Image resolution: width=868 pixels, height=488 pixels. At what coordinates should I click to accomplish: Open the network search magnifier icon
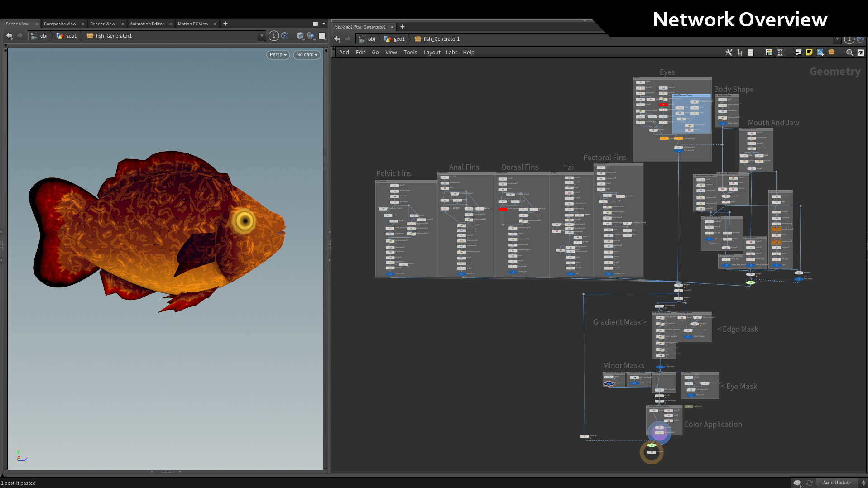click(850, 53)
